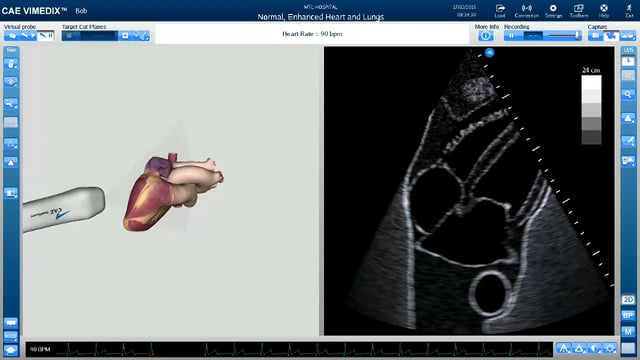Toggle the eye visibility tool in left sidebar

click(11, 82)
